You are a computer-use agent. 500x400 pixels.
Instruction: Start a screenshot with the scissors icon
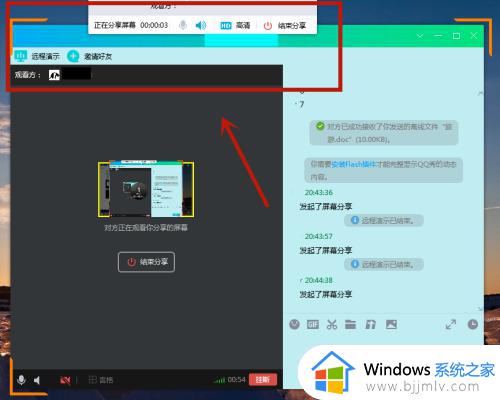pos(332,324)
